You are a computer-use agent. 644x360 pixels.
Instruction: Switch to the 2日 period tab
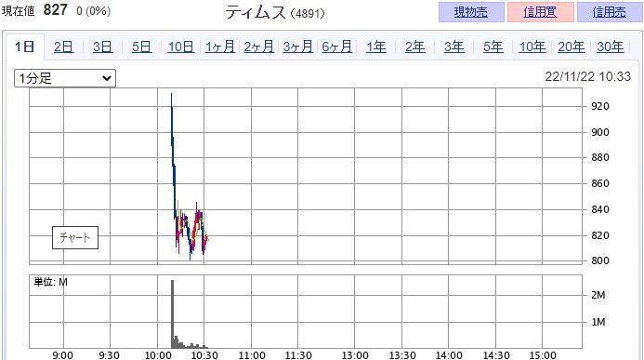point(63,47)
